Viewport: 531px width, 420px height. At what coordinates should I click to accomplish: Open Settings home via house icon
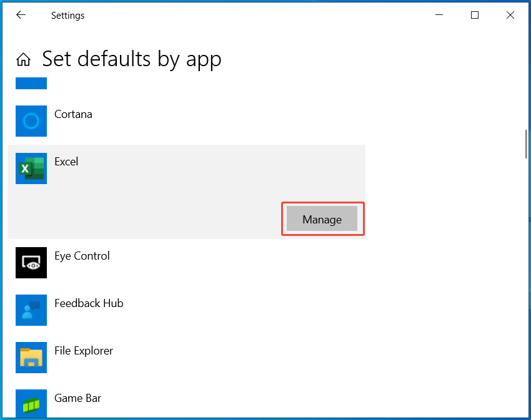tap(23, 59)
